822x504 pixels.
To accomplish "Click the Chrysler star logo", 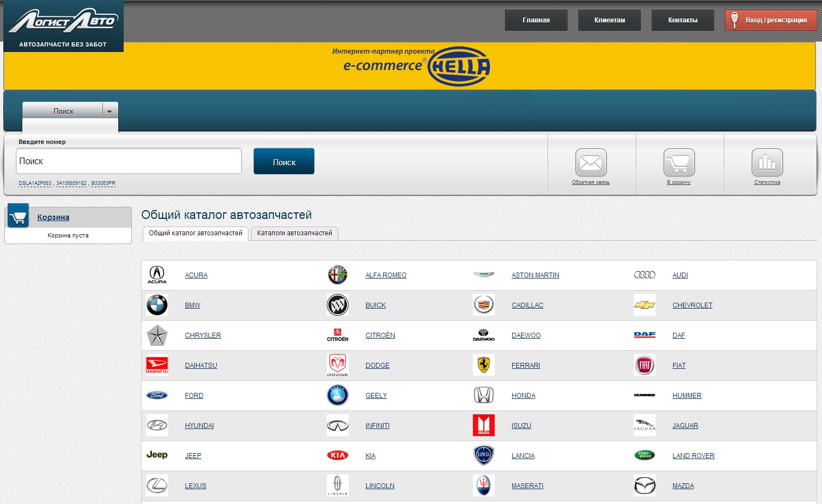I will tap(157, 335).
